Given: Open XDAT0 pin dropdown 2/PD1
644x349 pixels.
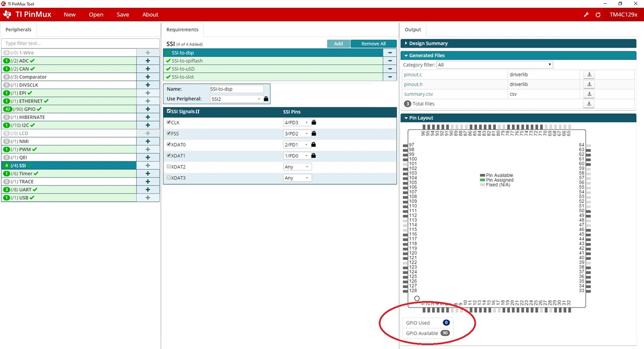Looking at the screenshot, I should click(x=296, y=145).
